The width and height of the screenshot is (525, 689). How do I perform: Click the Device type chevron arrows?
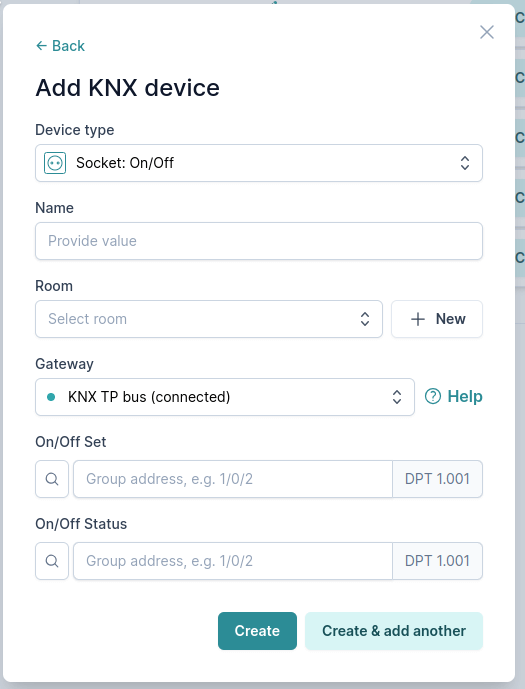pos(465,163)
